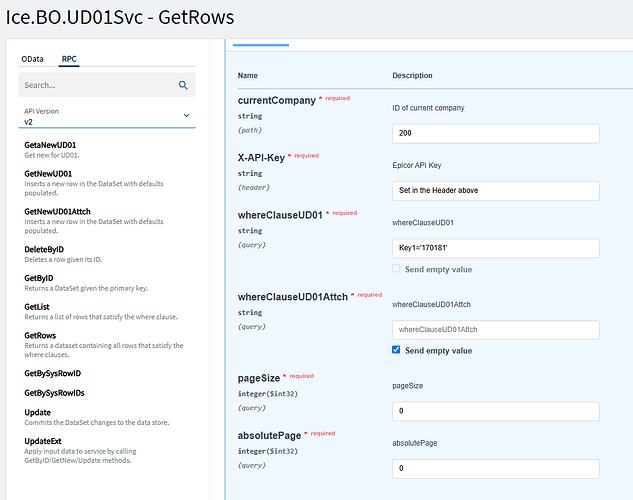The width and height of the screenshot is (633, 500).
Task: Open the GetNewUD01Attch method
Action: tap(57, 211)
